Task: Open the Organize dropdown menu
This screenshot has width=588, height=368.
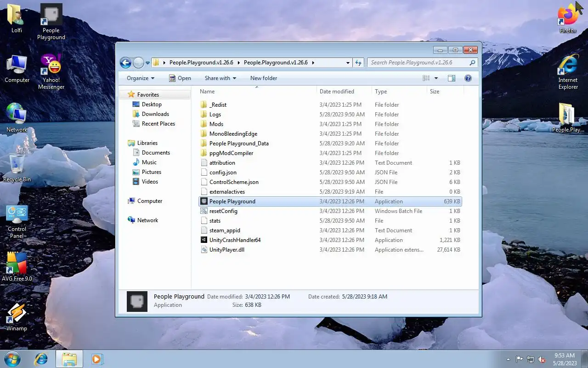Action: pyautogui.click(x=141, y=78)
